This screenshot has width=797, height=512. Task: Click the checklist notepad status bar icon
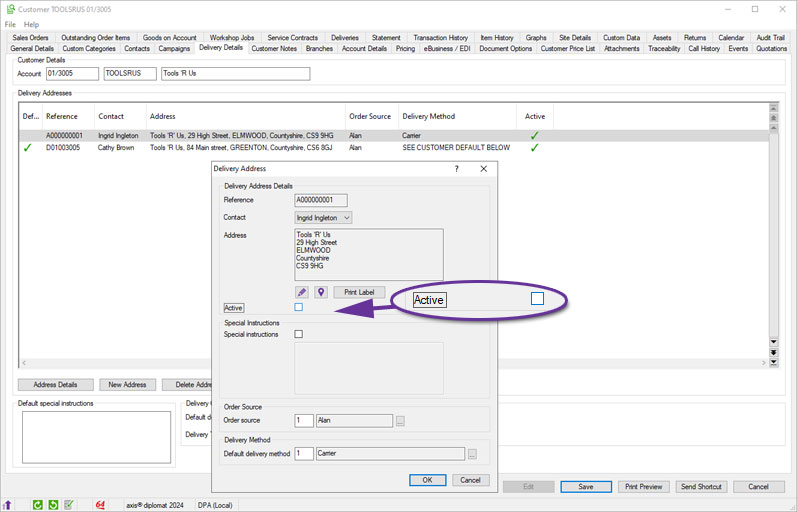pos(68,506)
